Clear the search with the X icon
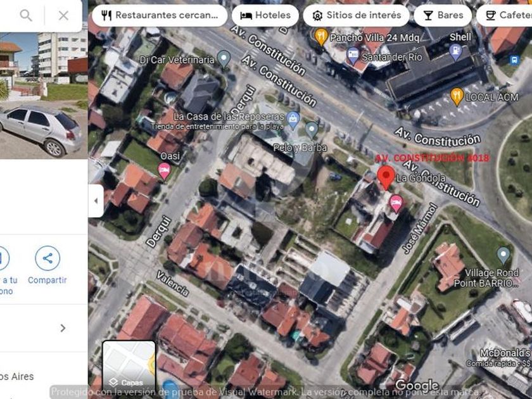This screenshot has height=399, width=532. [63, 15]
